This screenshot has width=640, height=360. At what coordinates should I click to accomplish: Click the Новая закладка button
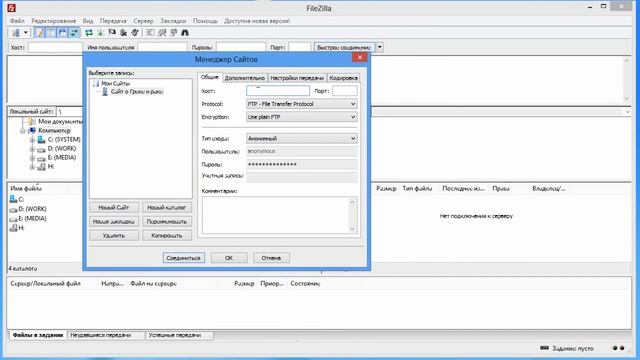(x=114, y=222)
